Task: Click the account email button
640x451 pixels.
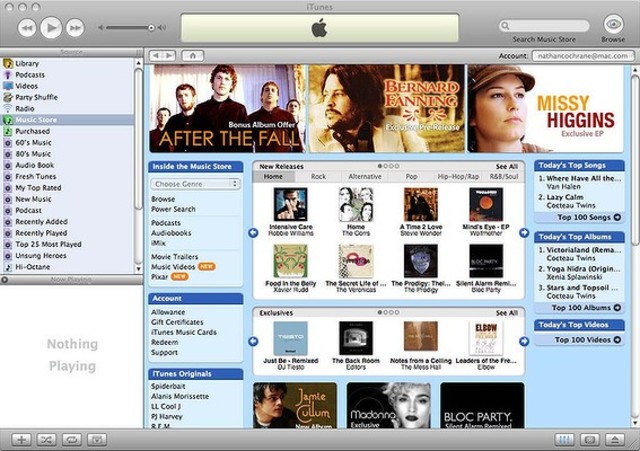Action: coord(583,56)
